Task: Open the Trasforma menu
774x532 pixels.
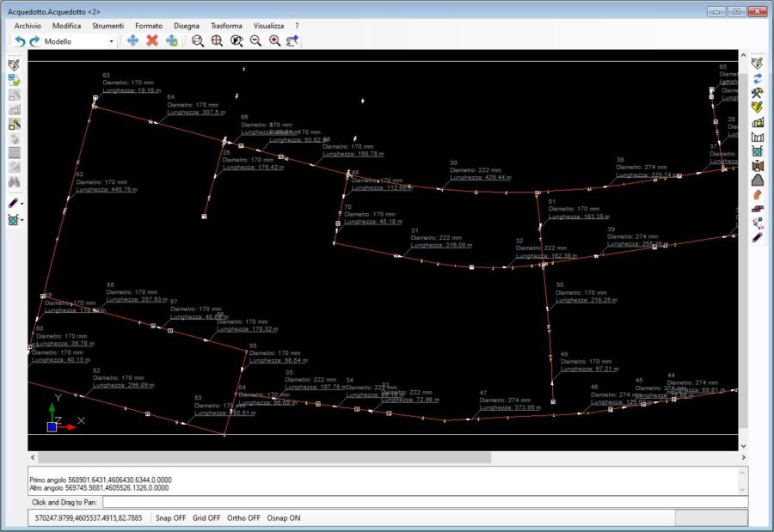Action: tap(226, 26)
